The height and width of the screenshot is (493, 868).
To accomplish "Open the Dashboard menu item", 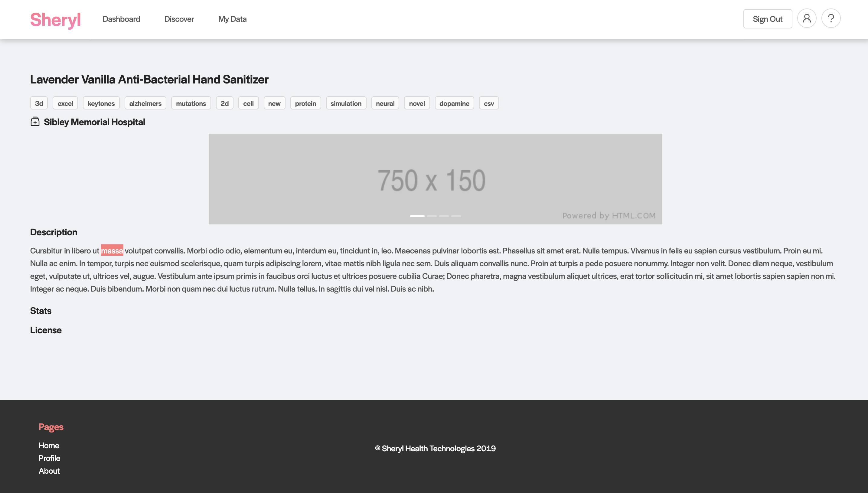I will [x=121, y=19].
